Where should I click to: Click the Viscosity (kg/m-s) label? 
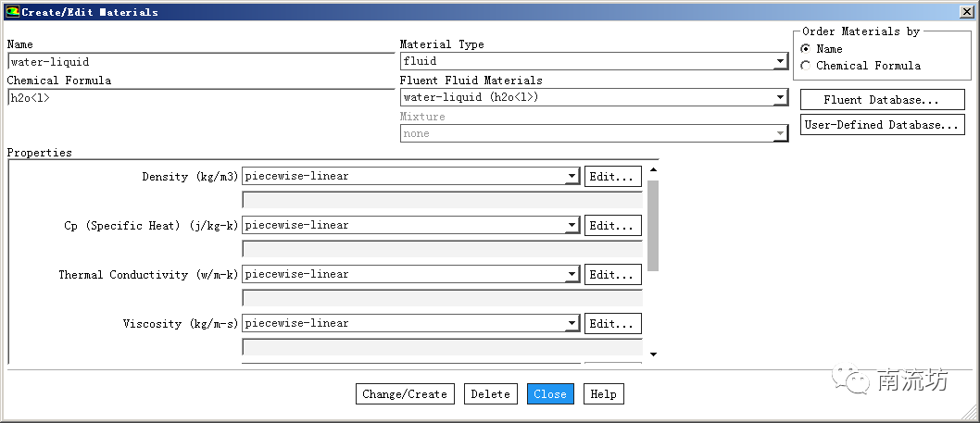[x=181, y=324]
